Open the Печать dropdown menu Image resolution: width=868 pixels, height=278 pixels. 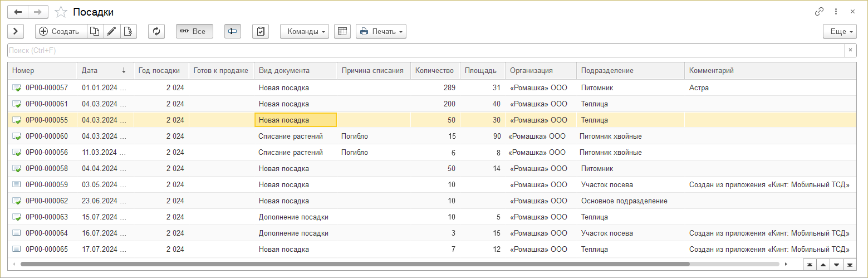[x=381, y=32]
